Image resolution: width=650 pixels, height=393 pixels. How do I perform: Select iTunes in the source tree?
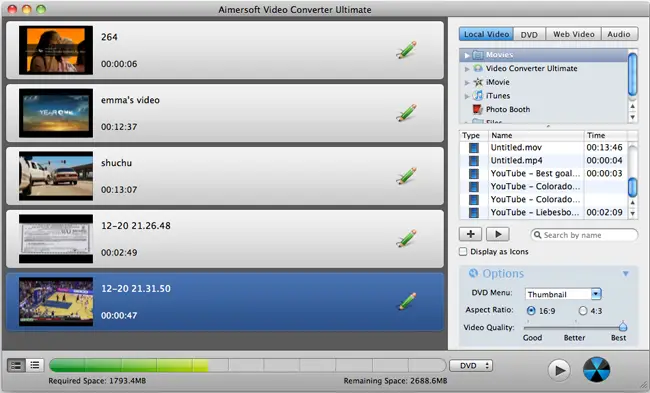click(x=498, y=96)
